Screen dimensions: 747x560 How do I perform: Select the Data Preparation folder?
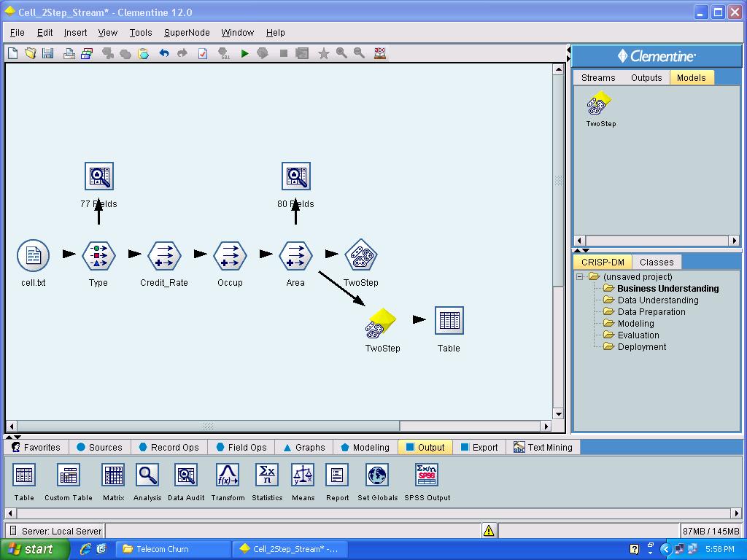[x=651, y=311]
